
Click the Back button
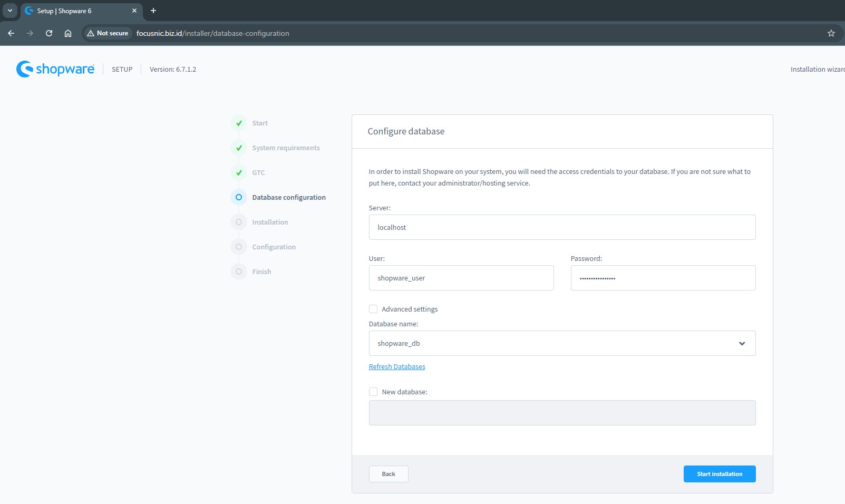(388, 474)
